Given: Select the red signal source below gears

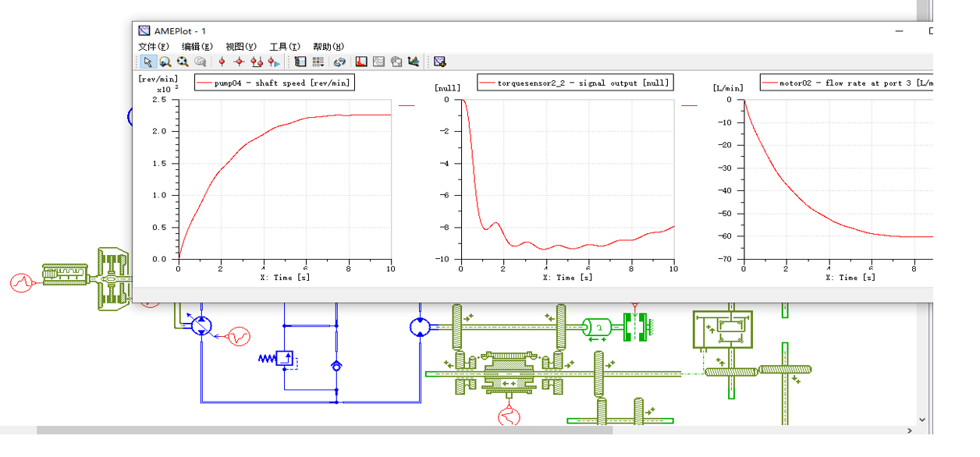Looking at the screenshot, I should (509, 416).
